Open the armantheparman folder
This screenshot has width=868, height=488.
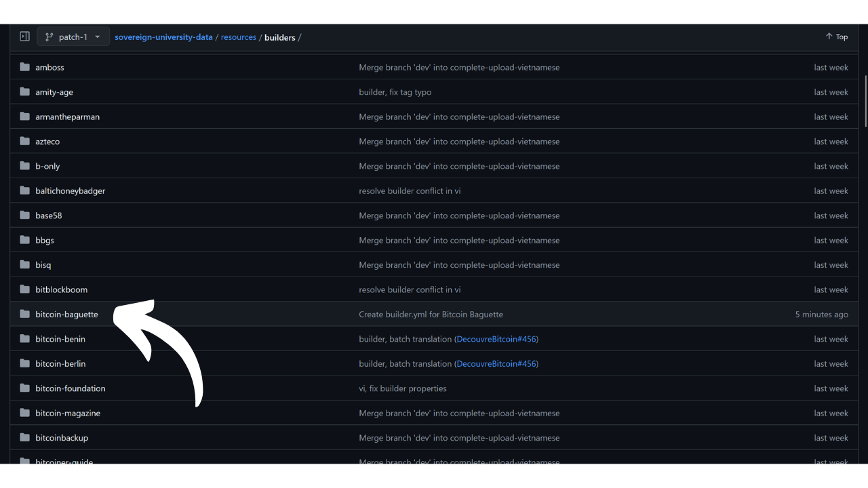[67, 117]
